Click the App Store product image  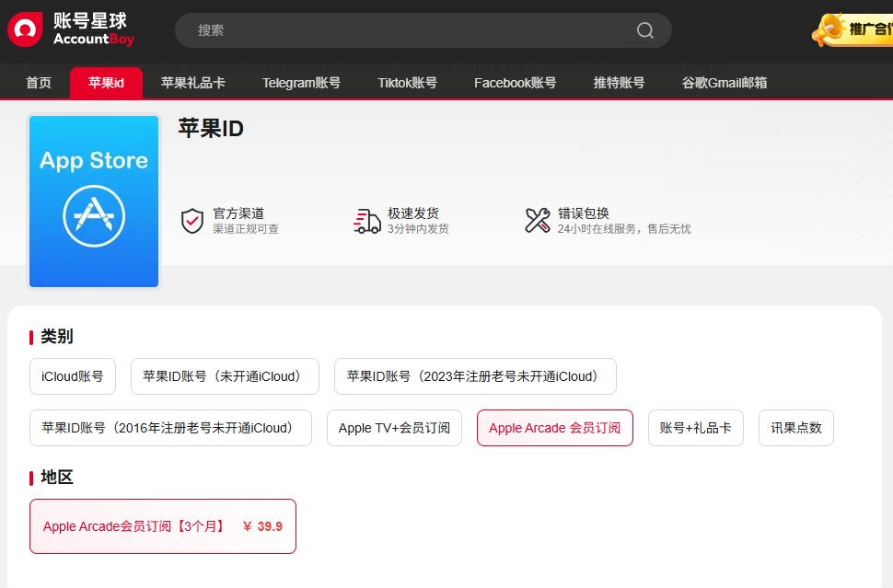(94, 202)
